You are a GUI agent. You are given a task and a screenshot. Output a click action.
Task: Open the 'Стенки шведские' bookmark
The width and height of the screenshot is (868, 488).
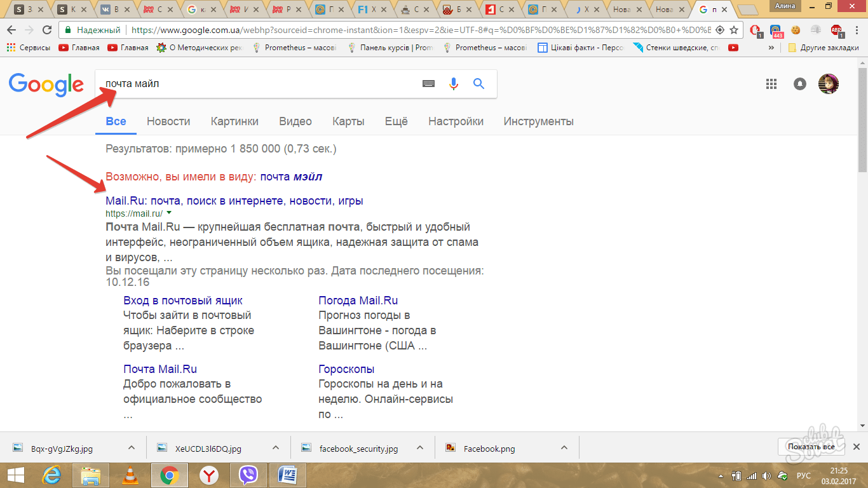[x=676, y=48]
